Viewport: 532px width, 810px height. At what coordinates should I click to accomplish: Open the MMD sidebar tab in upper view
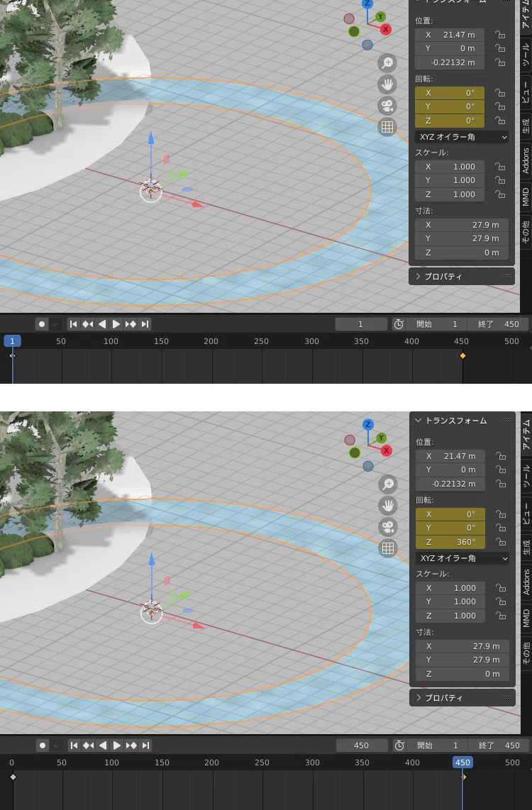pyautogui.click(x=526, y=196)
